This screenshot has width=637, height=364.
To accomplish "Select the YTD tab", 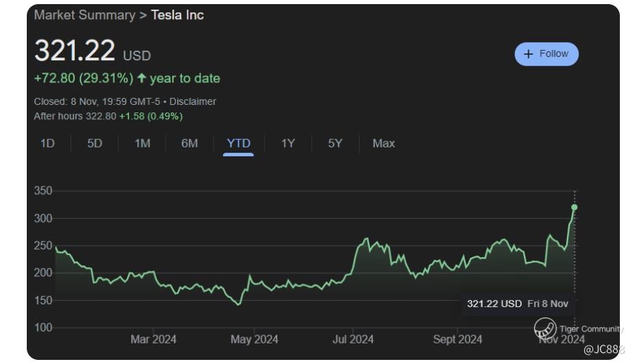I will (239, 143).
